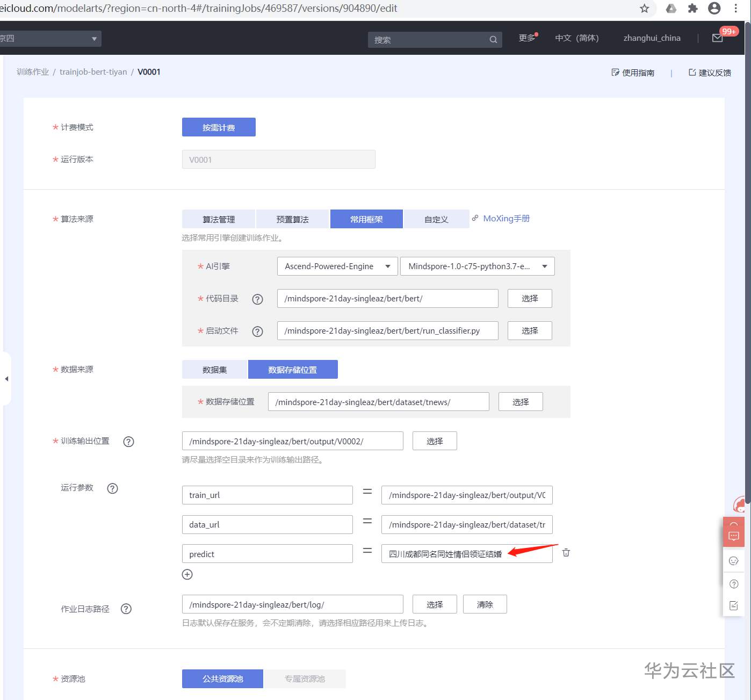The width and height of the screenshot is (751, 700).
Task: Go to 训练作业 breadcrumb
Action: tap(33, 72)
